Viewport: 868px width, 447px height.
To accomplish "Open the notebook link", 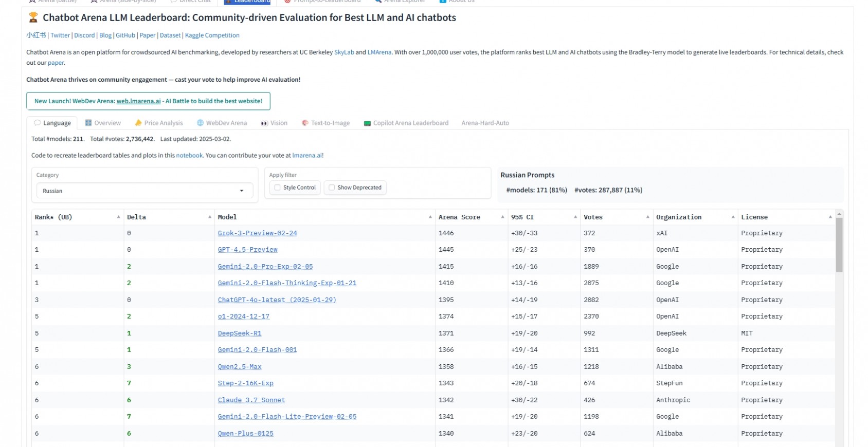I will [189, 156].
